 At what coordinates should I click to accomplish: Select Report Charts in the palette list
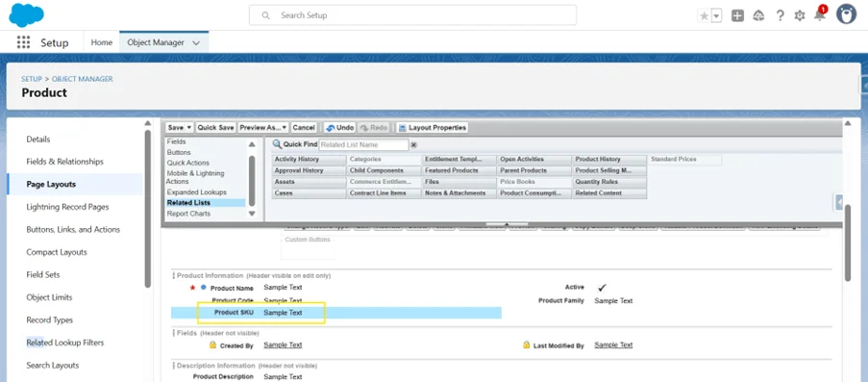tap(188, 214)
